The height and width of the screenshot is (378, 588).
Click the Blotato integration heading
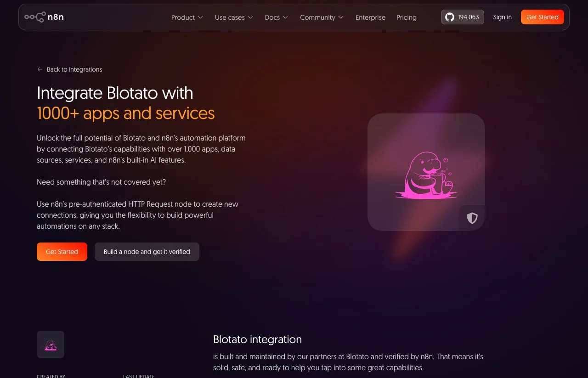257,339
